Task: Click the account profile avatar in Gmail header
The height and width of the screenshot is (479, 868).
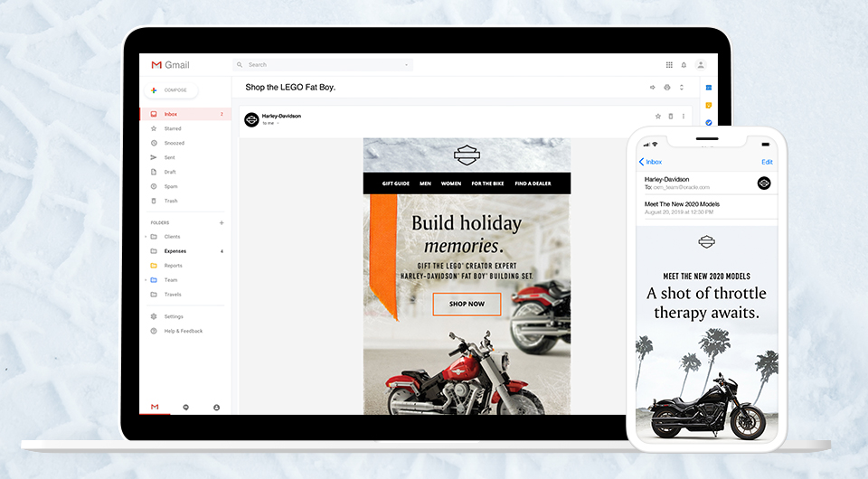Action: [700, 65]
